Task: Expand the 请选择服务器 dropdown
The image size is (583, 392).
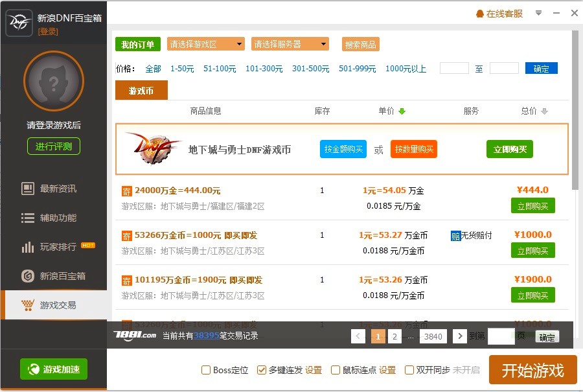Action: click(290, 44)
